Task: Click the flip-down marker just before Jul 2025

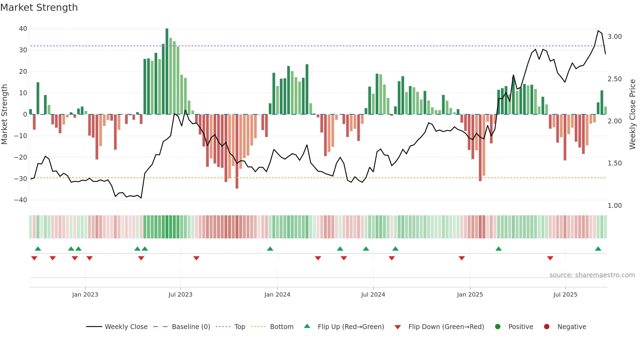Action: coord(550,258)
